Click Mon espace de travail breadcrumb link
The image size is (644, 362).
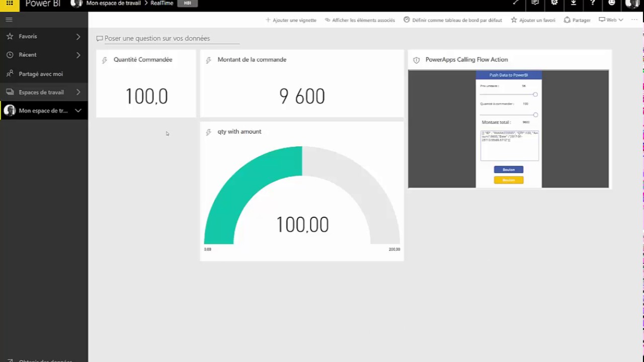[113, 3]
